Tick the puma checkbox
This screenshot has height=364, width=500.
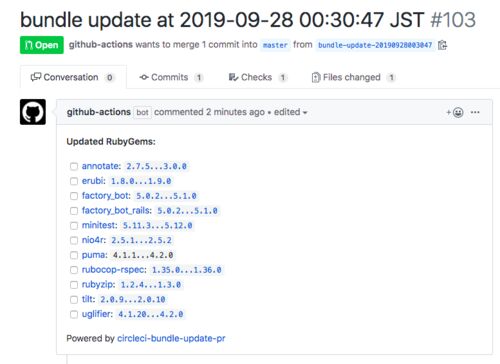(x=74, y=255)
